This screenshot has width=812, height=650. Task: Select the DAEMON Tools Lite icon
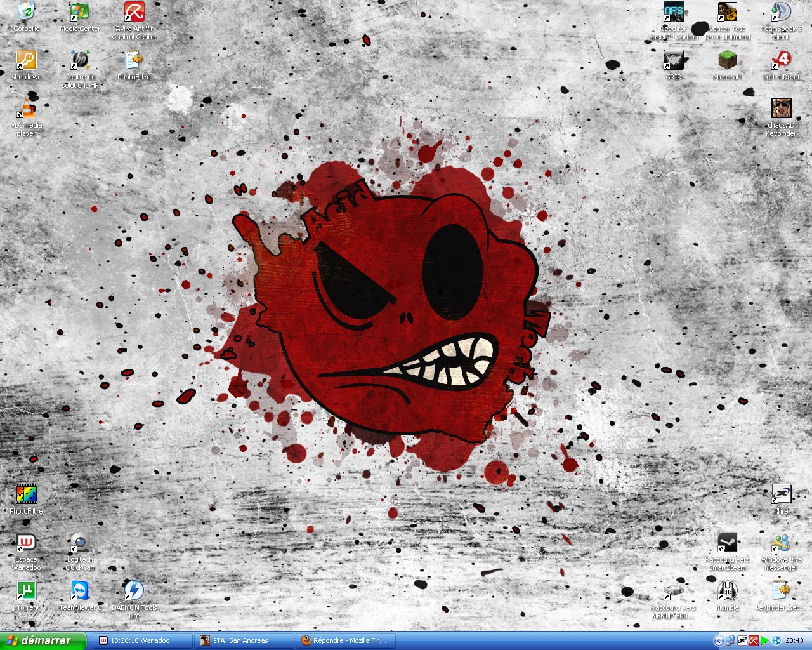click(x=134, y=591)
